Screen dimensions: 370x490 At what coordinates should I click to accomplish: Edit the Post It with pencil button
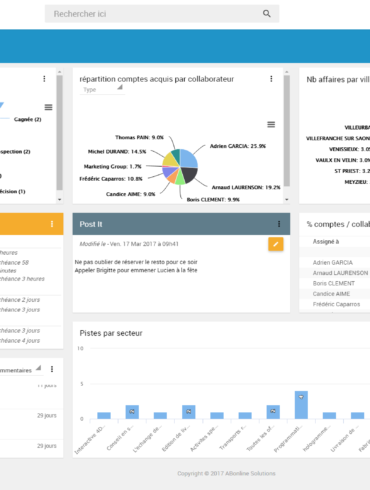[276, 244]
